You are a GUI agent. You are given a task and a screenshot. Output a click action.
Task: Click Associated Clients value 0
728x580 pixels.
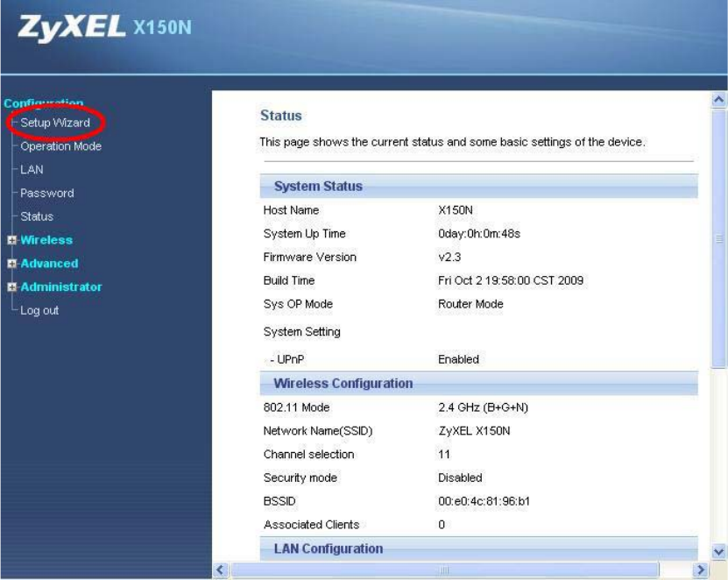click(442, 525)
